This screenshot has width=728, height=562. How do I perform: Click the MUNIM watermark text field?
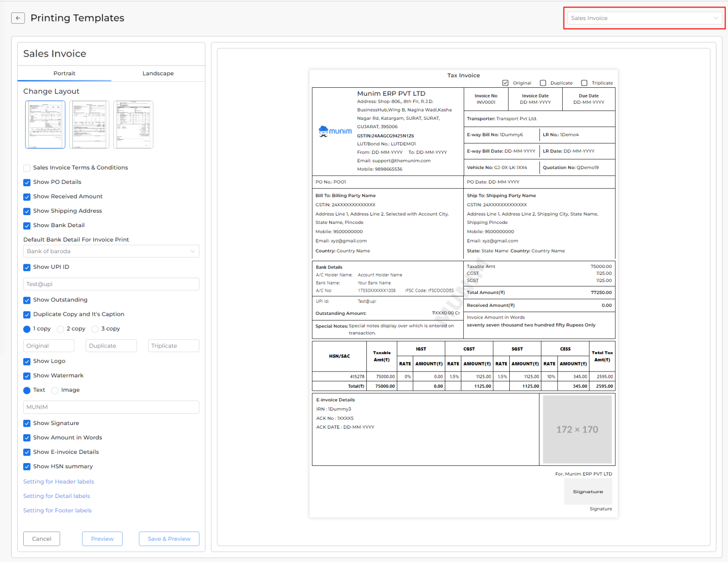[111, 407]
